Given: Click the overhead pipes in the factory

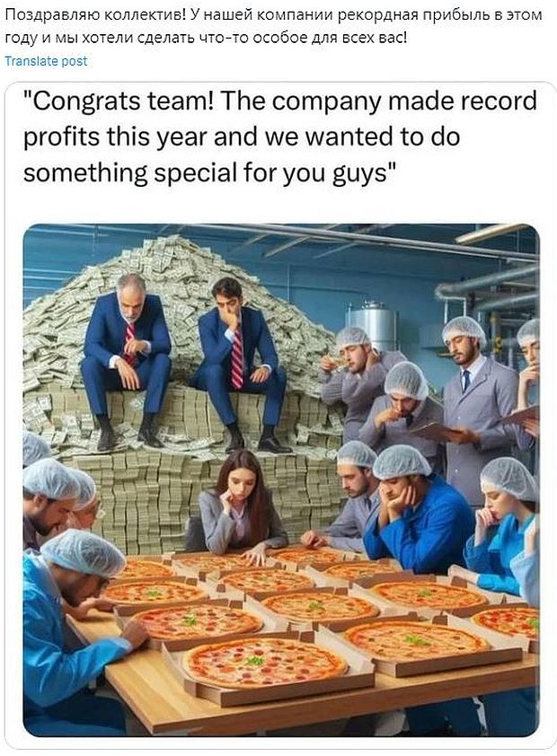Looking at the screenshot, I should [x=487, y=289].
